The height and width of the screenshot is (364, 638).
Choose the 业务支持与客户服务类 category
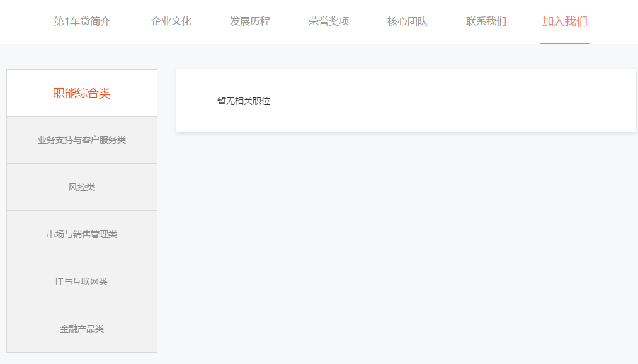pos(82,140)
